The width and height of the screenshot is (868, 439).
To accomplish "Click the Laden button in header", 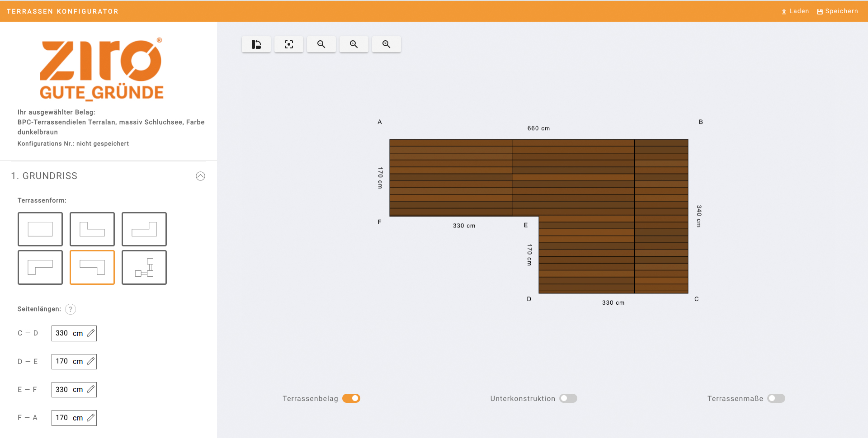I will pyautogui.click(x=795, y=11).
